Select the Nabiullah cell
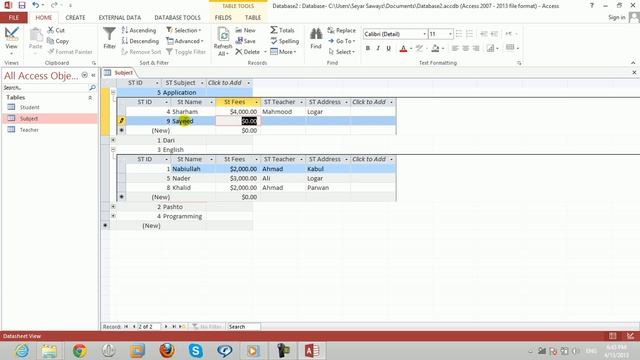 click(x=193, y=169)
